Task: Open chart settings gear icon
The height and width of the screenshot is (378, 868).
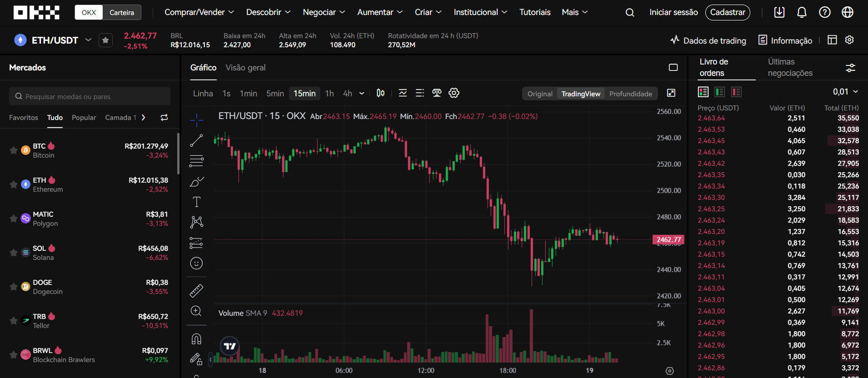Action: tap(454, 93)
